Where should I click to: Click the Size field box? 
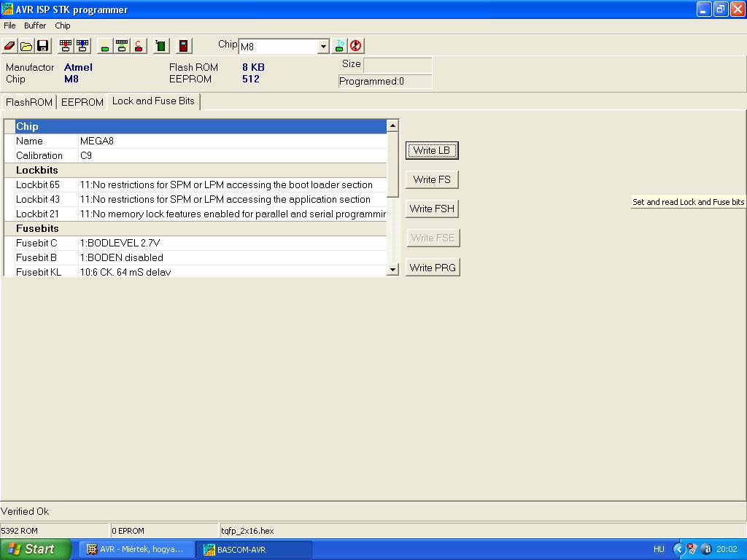tap(398, 65)
